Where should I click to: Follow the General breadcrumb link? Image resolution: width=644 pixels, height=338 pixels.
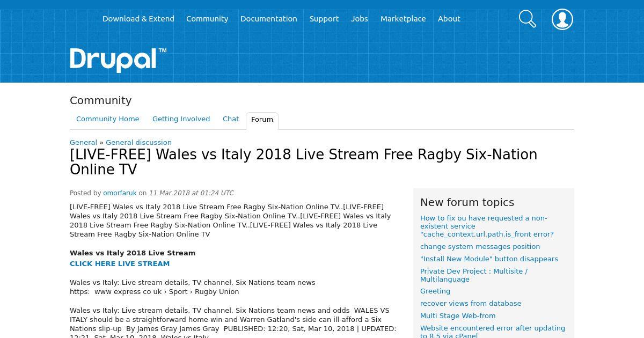tap(83, 143)
